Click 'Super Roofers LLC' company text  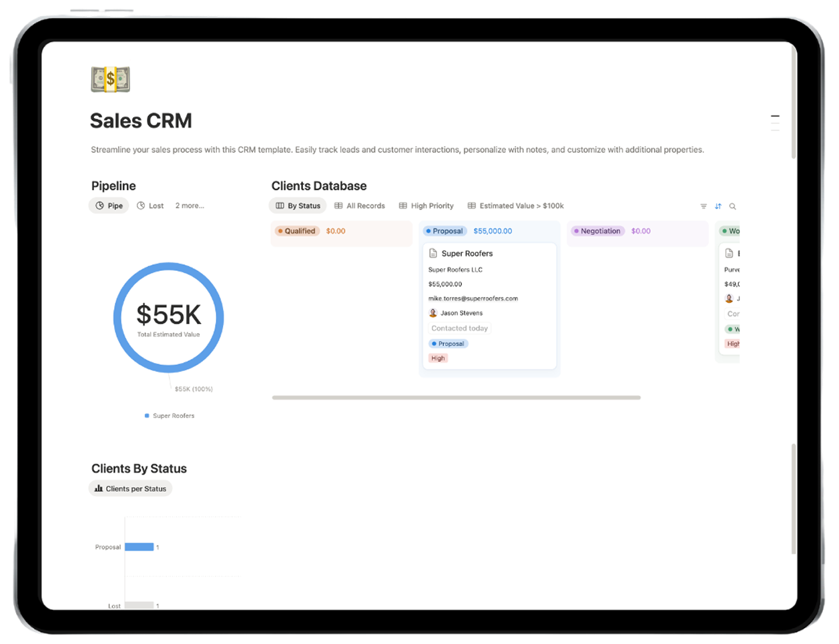[455, 270]
